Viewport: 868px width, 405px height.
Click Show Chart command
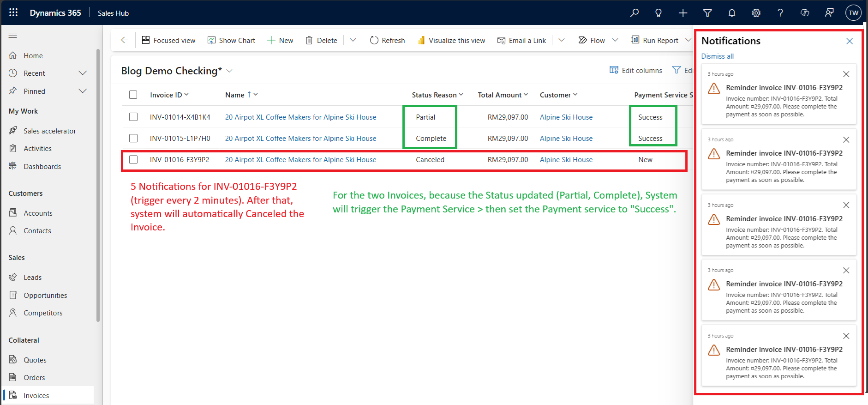point(231,40)
